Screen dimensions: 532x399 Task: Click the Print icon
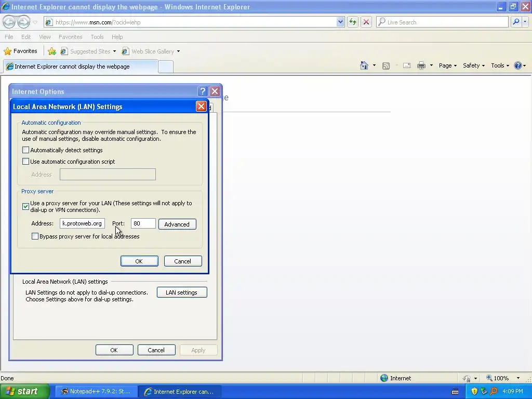coord(421,65)
